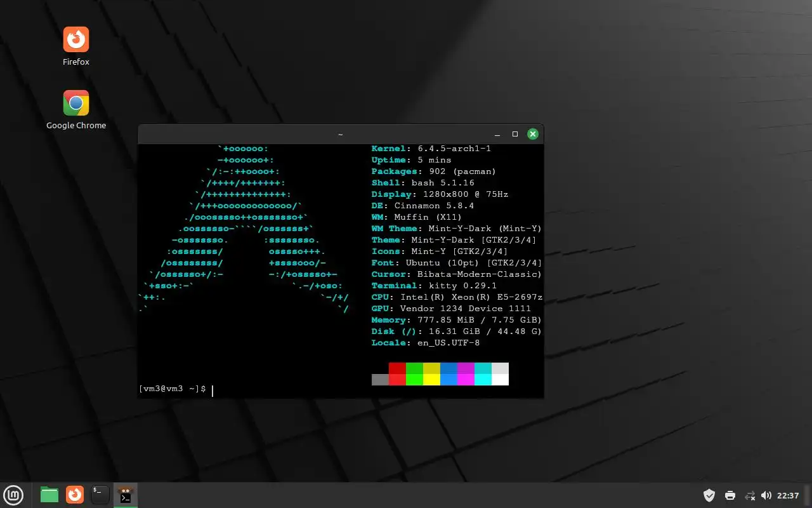Click the dark red color block
Viewport: 812px width, 508px height.
click(x=397, y=368)
